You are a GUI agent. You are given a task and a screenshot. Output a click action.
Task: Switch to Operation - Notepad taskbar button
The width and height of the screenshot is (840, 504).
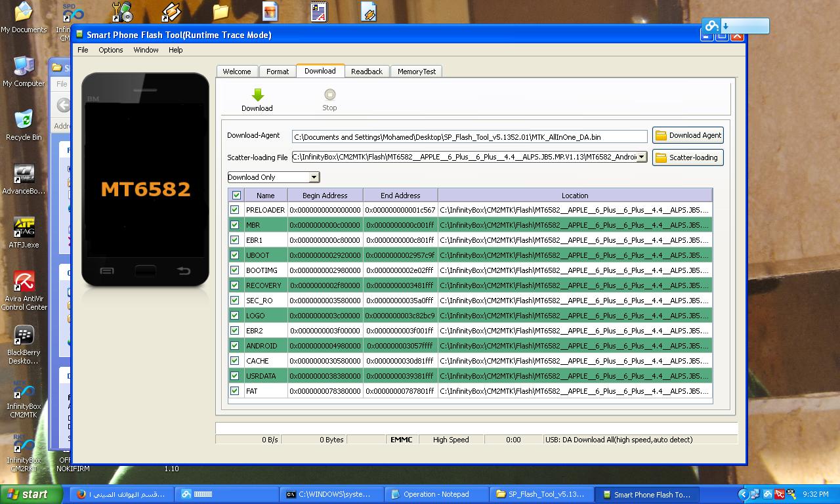coord(436,495)
